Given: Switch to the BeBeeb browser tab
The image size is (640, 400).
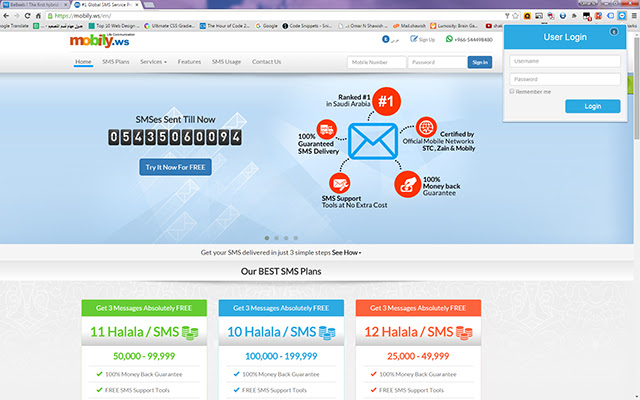Looking at the screenshot, I should point(35,4).
